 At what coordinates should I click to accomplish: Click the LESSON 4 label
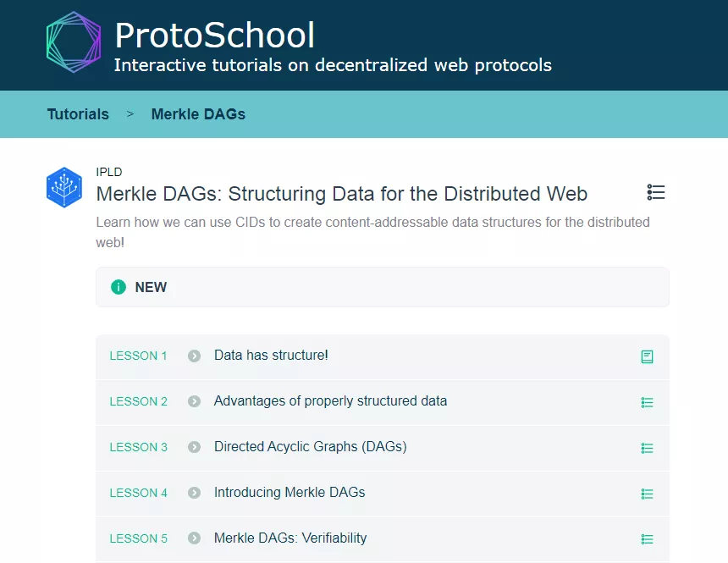(x=138, y=493)
